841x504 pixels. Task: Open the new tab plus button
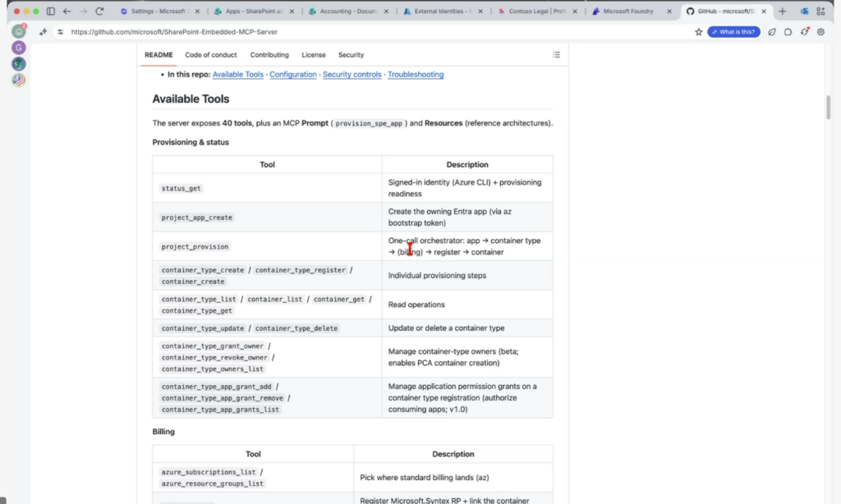pos(782,11)
